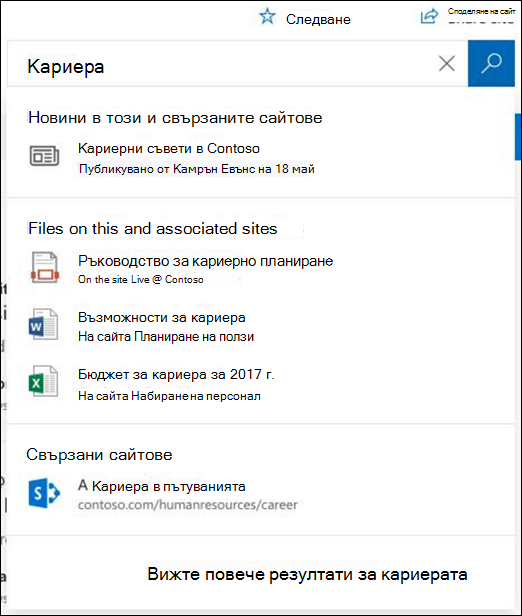Click the Word document icon
The width and height of the screenshot is (522, 616).
pyautogui.click(x=43, y=324)
